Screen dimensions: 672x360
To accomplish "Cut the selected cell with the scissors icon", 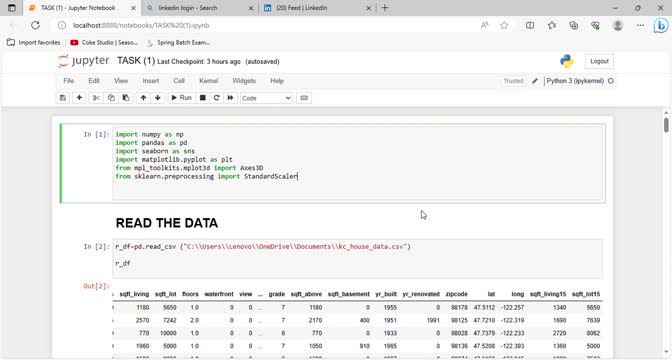I will pyautogui.click(x=96, y=98).
